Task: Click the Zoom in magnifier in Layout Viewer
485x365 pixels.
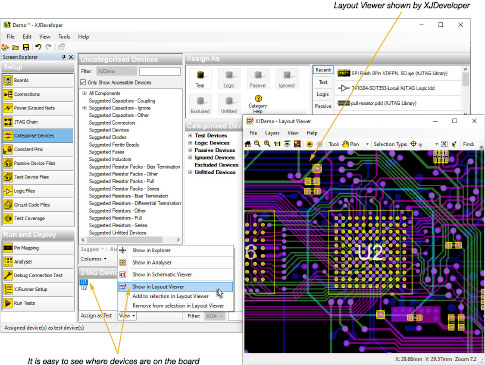Action: pos(267,144)
